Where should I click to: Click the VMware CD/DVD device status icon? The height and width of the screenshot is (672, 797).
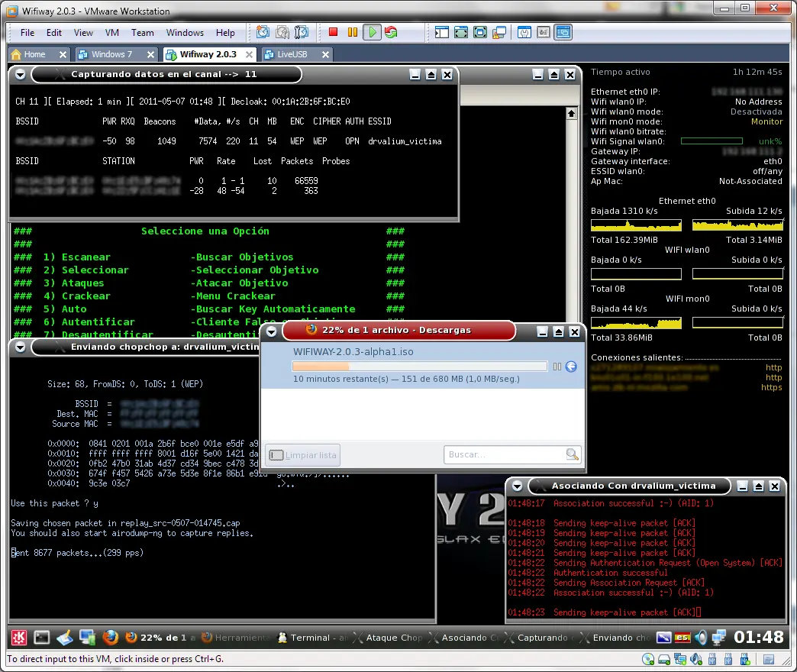click(x=648, y=660)
